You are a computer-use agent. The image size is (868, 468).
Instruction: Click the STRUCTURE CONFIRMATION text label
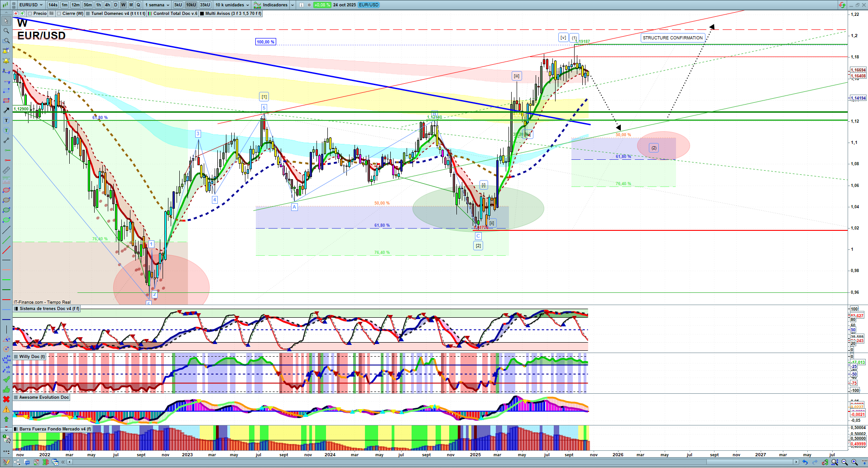tap(673, 38)
